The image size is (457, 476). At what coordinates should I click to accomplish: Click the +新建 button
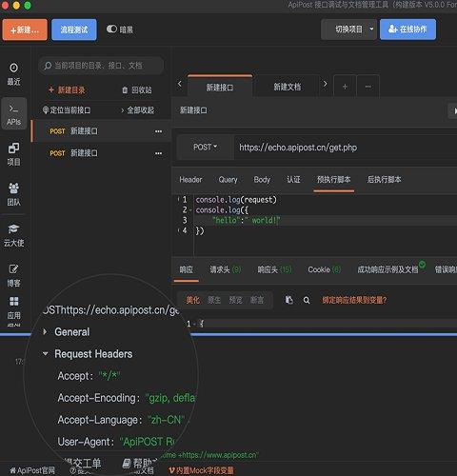[x=25, y=30]
